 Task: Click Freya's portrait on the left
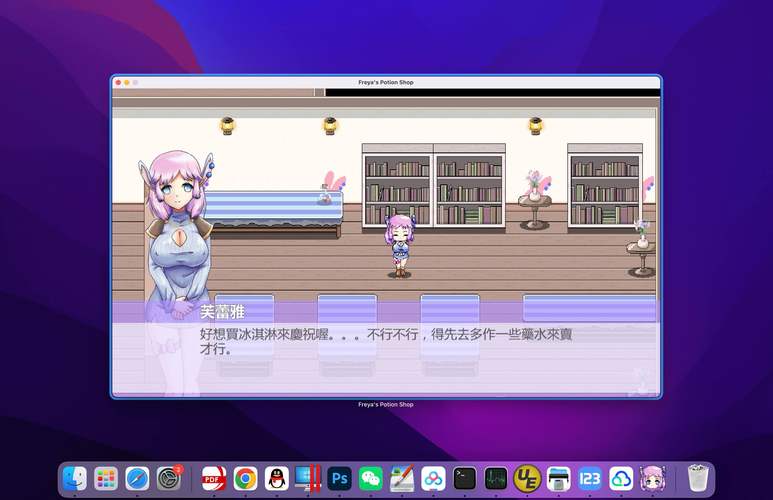tap(177, 232)
